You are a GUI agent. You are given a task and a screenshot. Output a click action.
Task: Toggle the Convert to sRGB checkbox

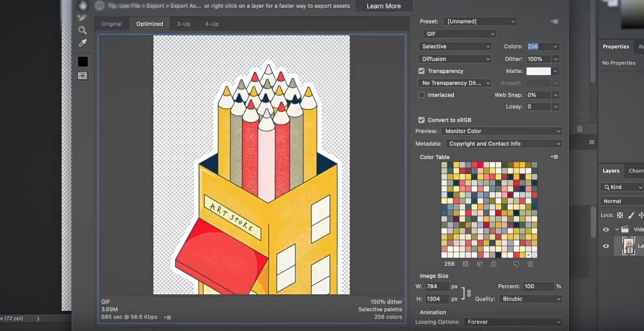[x=421, y=120]
